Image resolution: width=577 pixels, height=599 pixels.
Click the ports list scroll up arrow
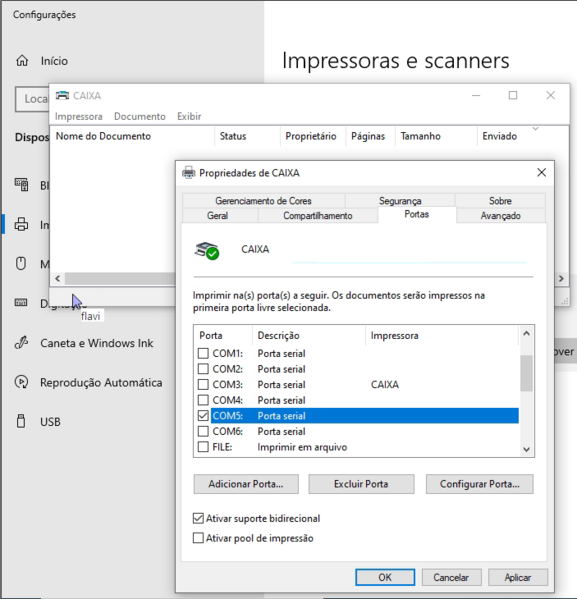click(526, 333)
